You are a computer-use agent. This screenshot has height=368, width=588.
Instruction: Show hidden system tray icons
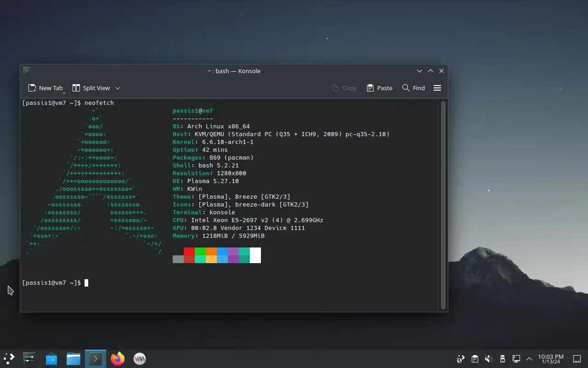529,359
